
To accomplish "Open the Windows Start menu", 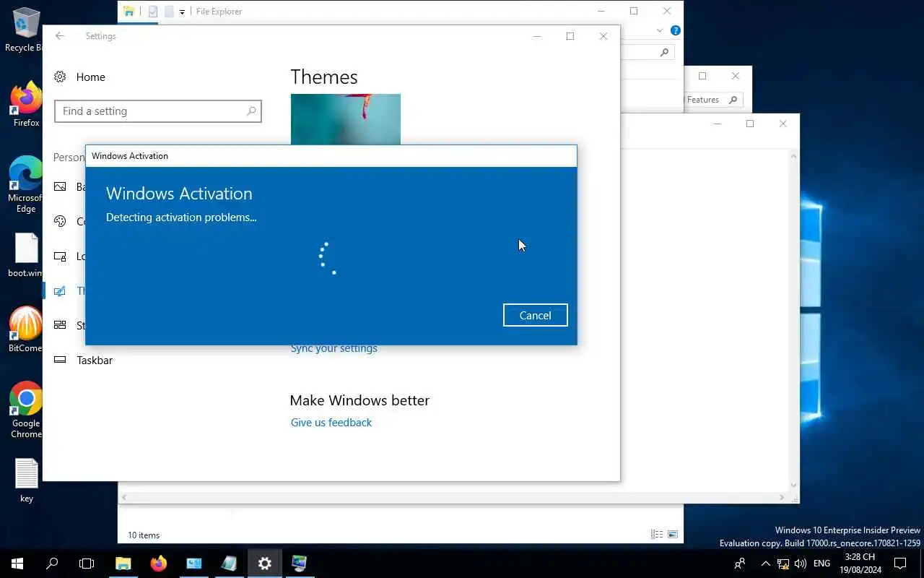I will 17,564.
